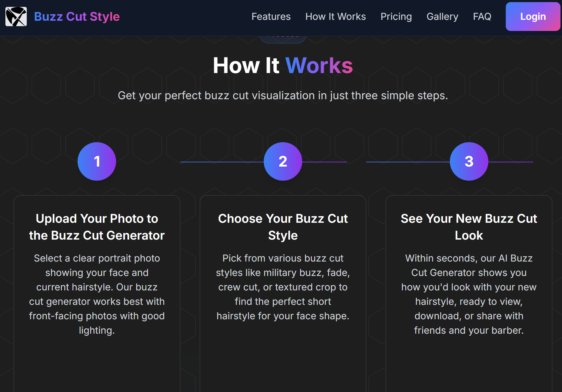562x392 pixels.
Task: Click the Buzz Cut Style logo icon
Action: [16, 17]
